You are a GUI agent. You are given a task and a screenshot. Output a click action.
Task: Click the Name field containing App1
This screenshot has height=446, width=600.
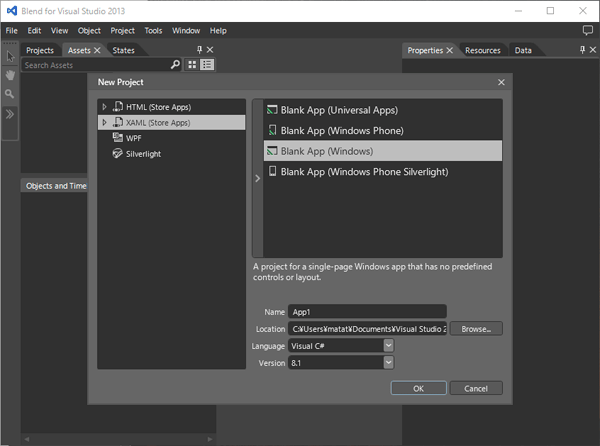click(367, 312)
